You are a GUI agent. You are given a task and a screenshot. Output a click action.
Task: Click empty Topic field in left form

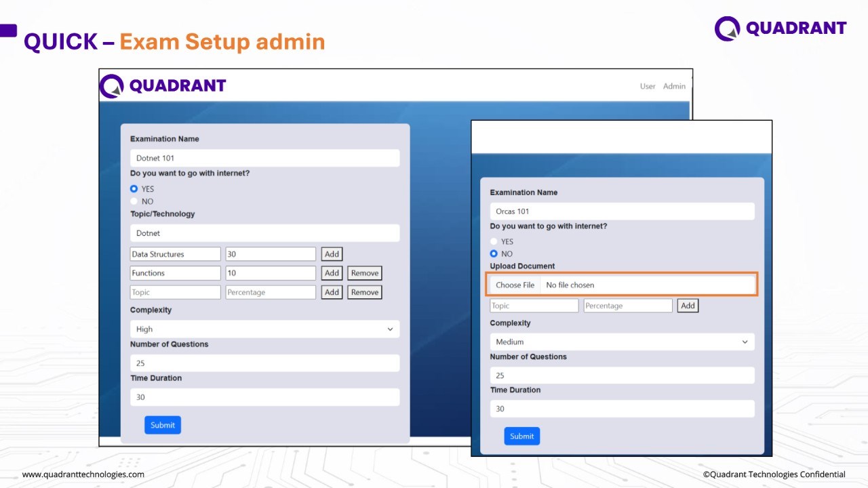pos(176,292)
